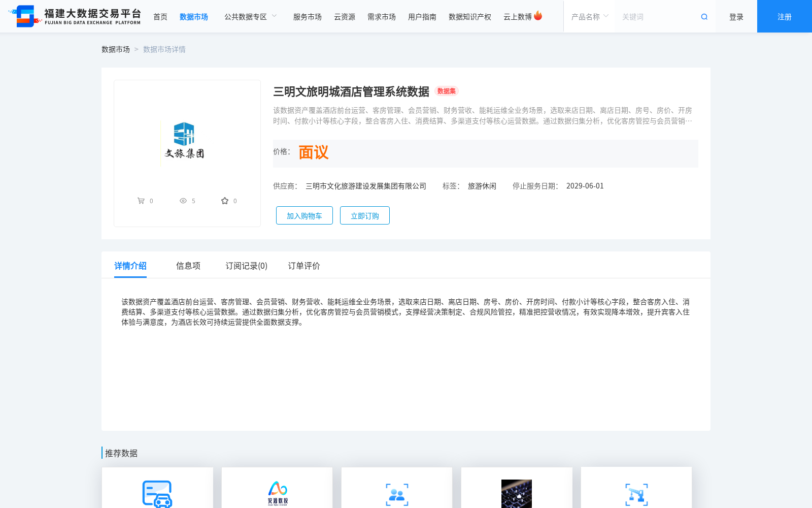Focus the 关键词 search input

click(x=657, y=17)
